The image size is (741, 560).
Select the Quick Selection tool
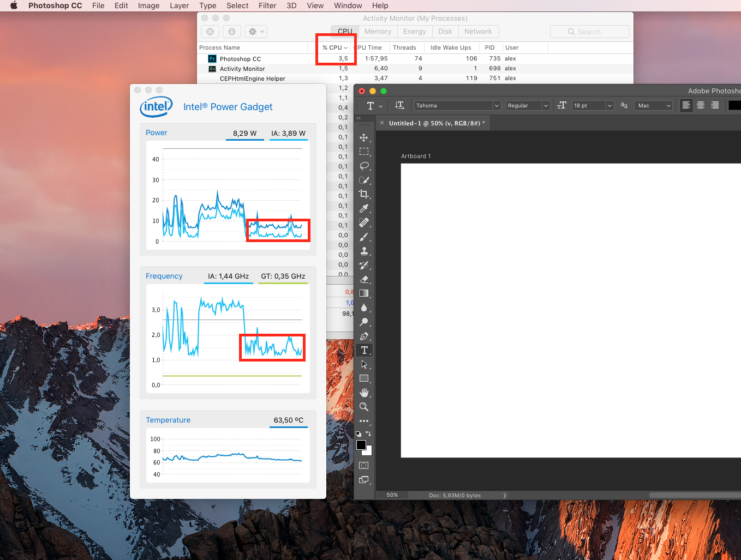364,180
